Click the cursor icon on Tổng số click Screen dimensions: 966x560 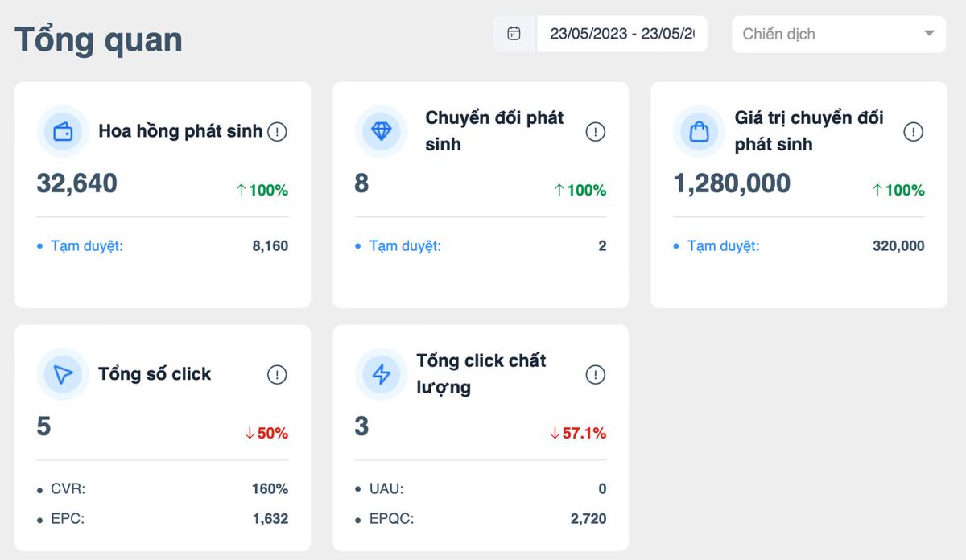coord(63,374)
